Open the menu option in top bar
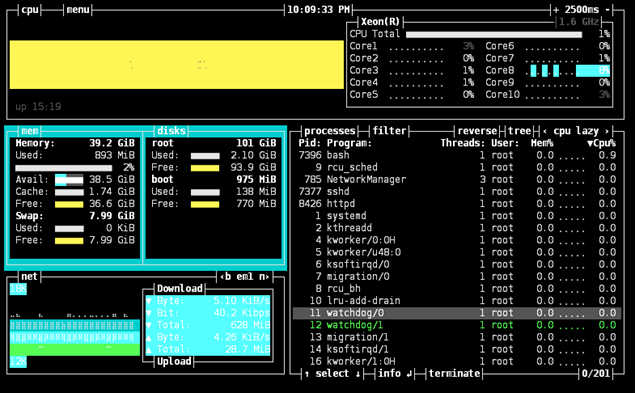The width and height of the screenshot is (636, 393). (78, 9)
